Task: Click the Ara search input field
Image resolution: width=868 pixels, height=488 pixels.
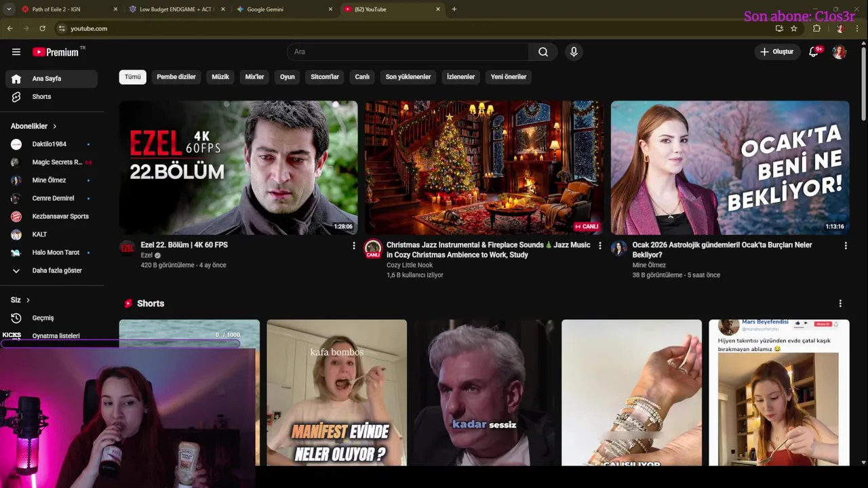Action: (x=408, y=52)
